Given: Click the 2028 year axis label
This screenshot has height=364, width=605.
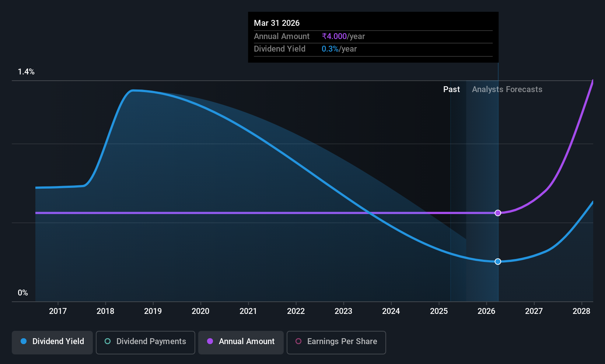Looking at the screenshot, I should (581, 311).
